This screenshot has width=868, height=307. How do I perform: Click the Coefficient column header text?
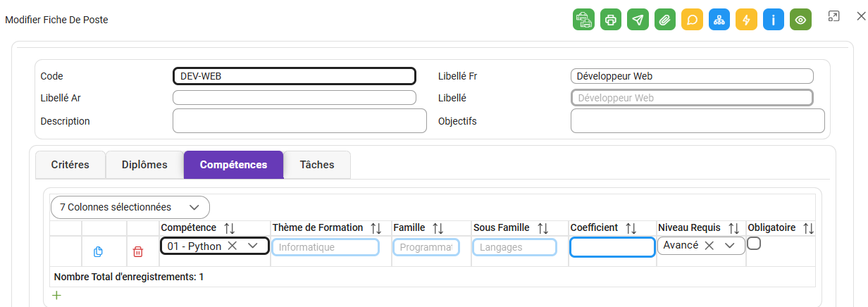coord(594,227)
